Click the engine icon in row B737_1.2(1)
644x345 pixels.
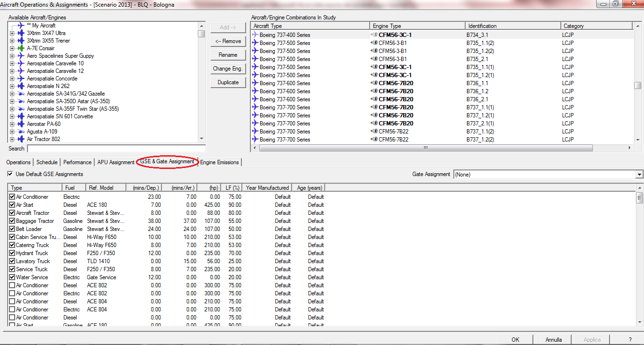tap(374, 115)
